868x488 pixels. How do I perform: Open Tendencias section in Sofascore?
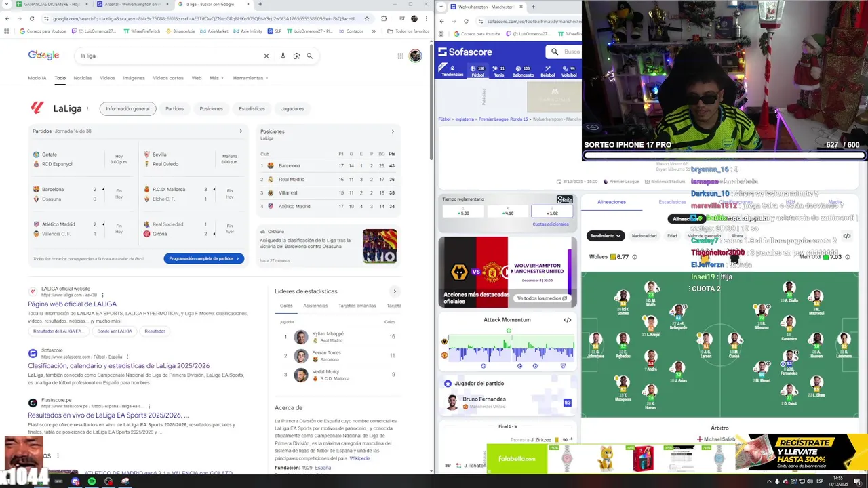452,71
